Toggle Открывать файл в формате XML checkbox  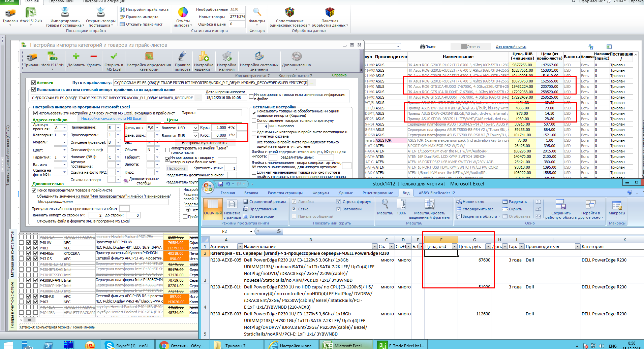click(34, 221)
